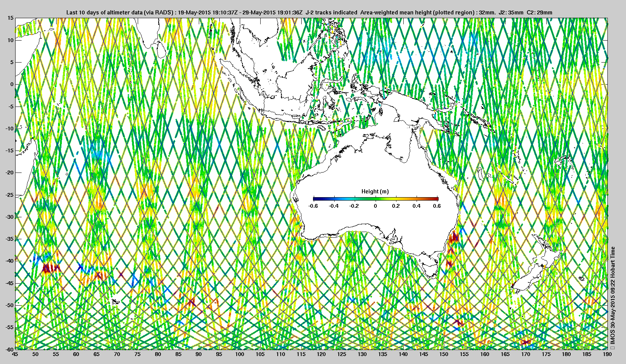Click the y-axis tick label -30

tap(9, 217)
